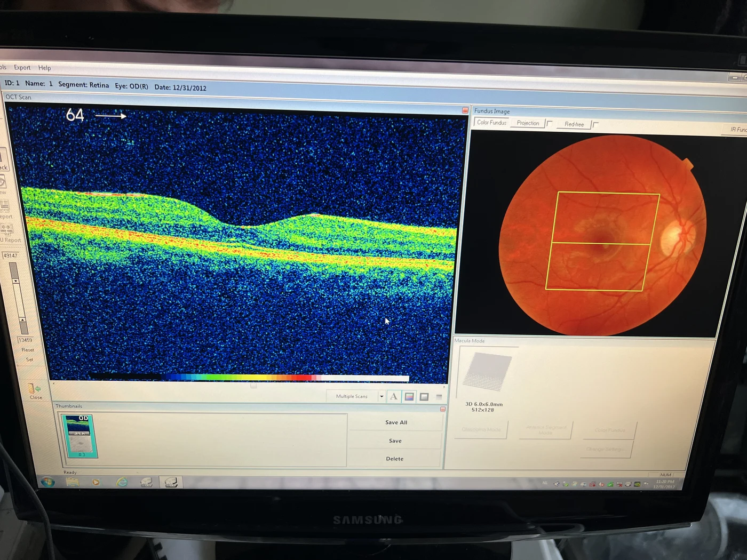Toggle the grayscale display icon
The width and height of the screenshot is (747, 560).
pos(424,397)
